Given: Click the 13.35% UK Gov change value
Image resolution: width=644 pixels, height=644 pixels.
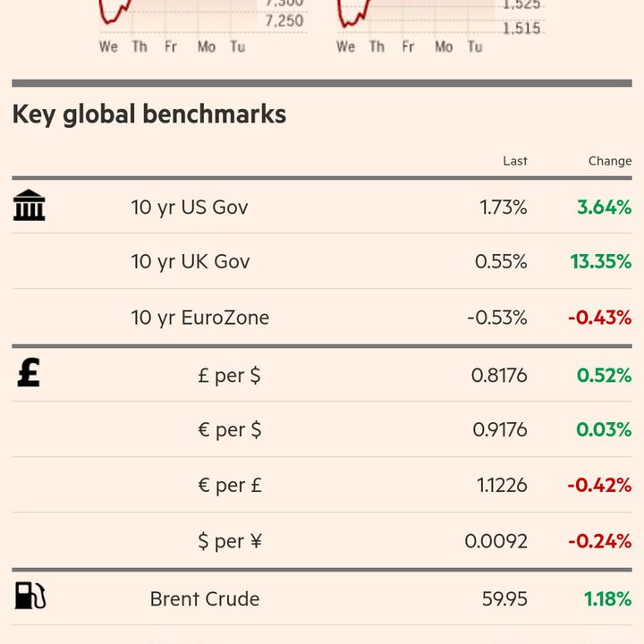Looking at the screenshot, I should coord(600,262).
